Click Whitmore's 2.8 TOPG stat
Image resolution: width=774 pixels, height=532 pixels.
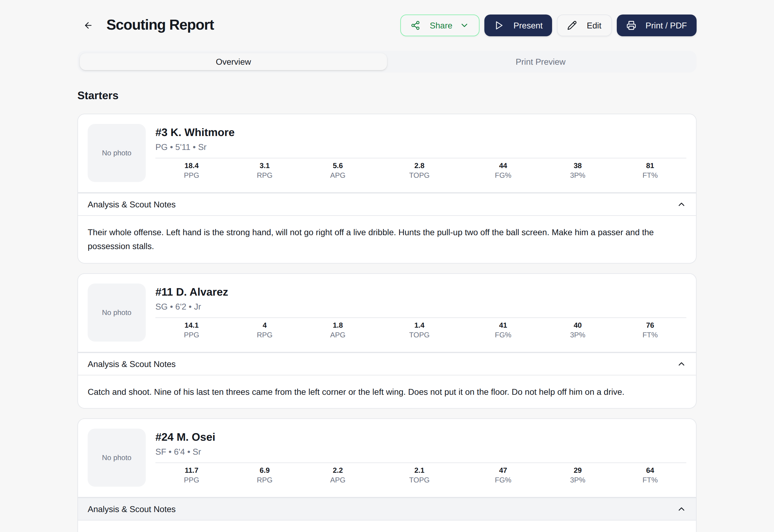click(419, 170)
